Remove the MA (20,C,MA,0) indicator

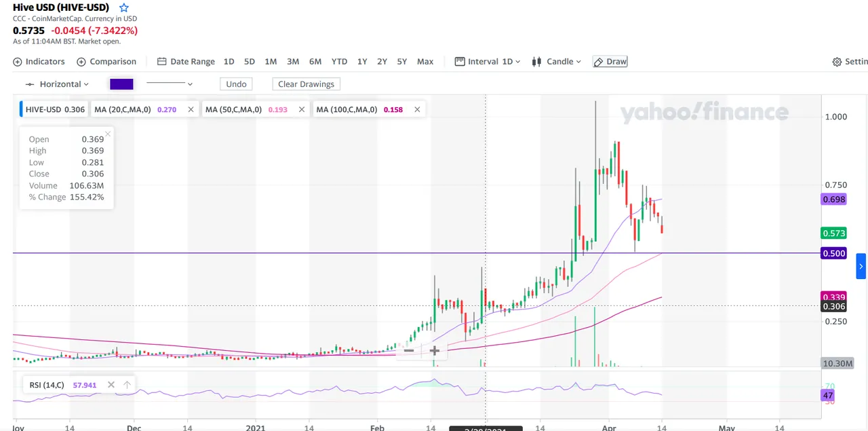[191, 109]
